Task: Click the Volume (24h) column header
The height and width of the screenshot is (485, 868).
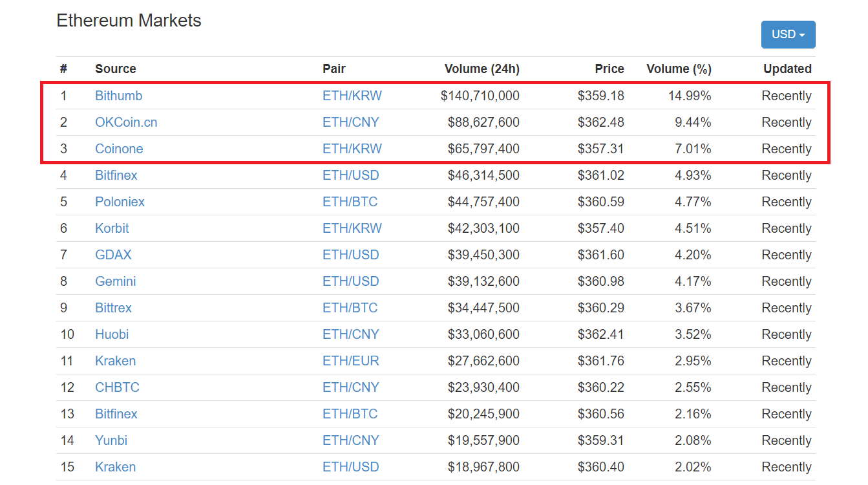Action: 482,69
